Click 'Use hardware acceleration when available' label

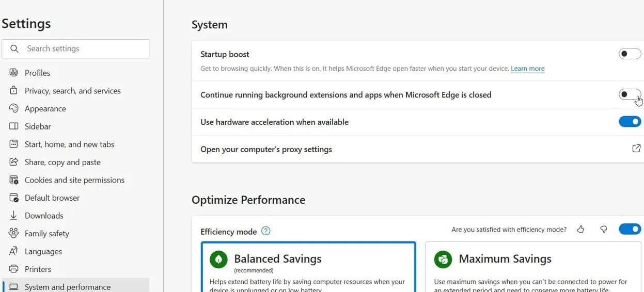pyautogui.click(x=274, y=122)
